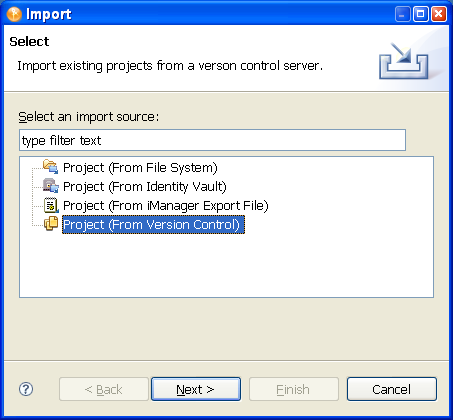This screenshot has height=420, width=453.
Task: Click the iManager Export File icon
Action: 51,205
